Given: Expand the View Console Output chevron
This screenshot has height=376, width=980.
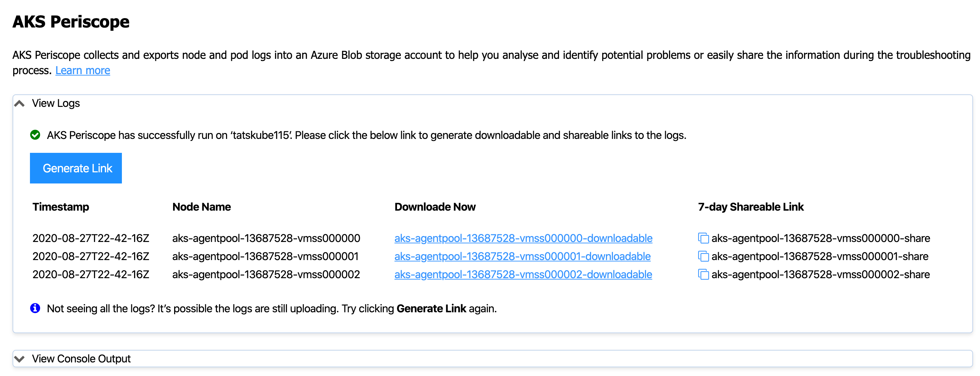Looking at the screenshot, I should (x=20, y=359).
